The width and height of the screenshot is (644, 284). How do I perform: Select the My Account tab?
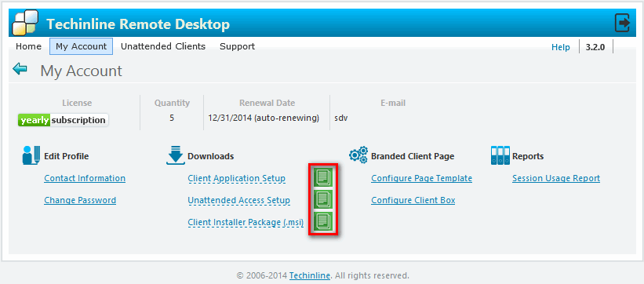click(x=82, y=46)
